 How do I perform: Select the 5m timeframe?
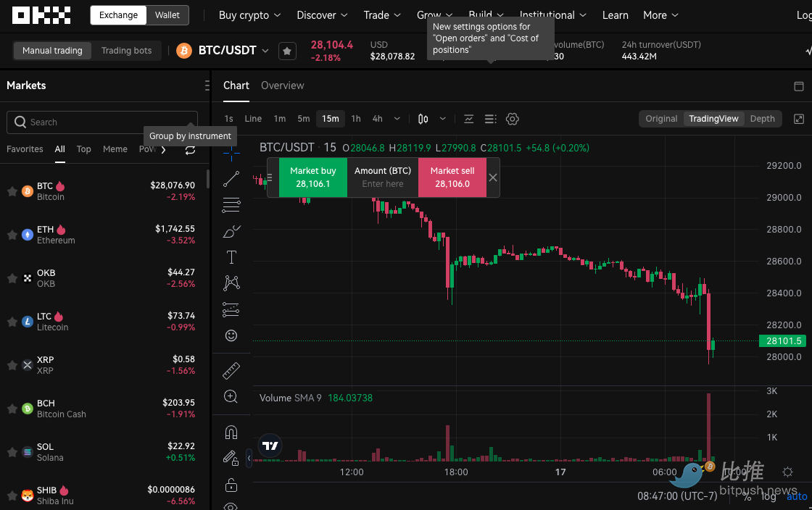click(304, 119)
